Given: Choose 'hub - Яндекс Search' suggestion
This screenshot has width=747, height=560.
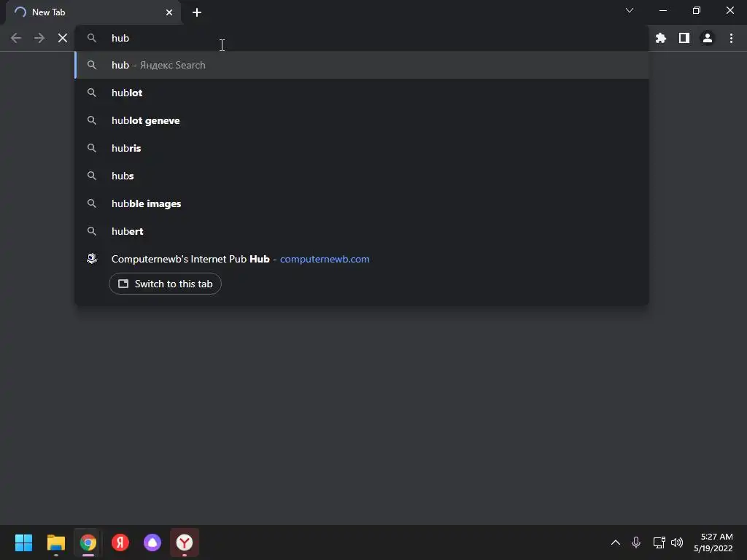Looking at the screenshot, I should click(362, 65).
